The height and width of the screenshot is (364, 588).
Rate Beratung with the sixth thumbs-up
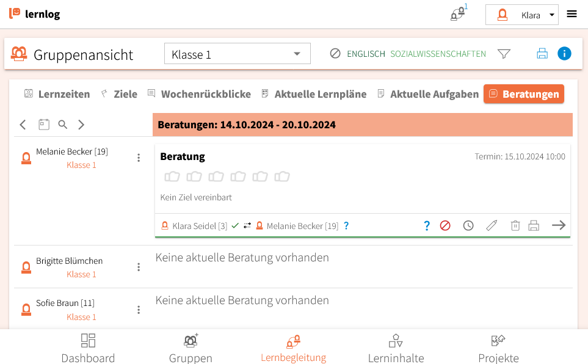[x=282, y=177]
